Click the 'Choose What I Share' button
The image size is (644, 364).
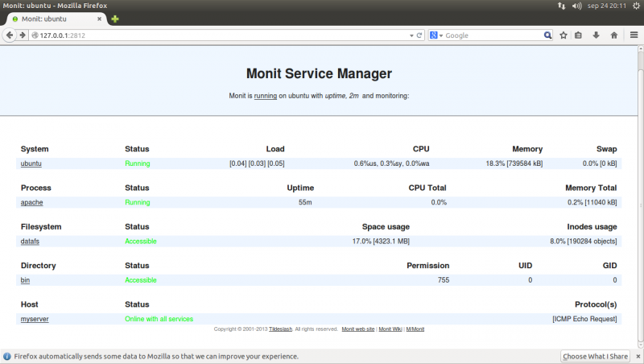[596, 356]
